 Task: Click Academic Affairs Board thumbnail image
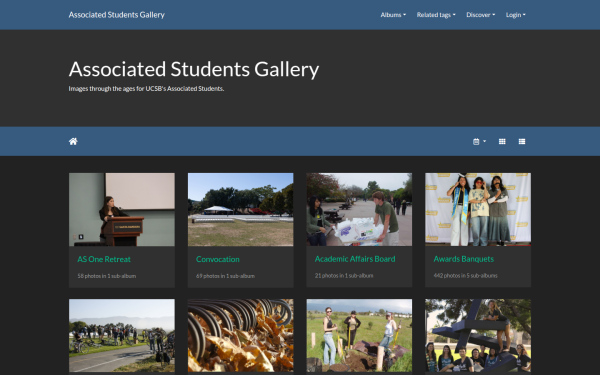point(359,209)
